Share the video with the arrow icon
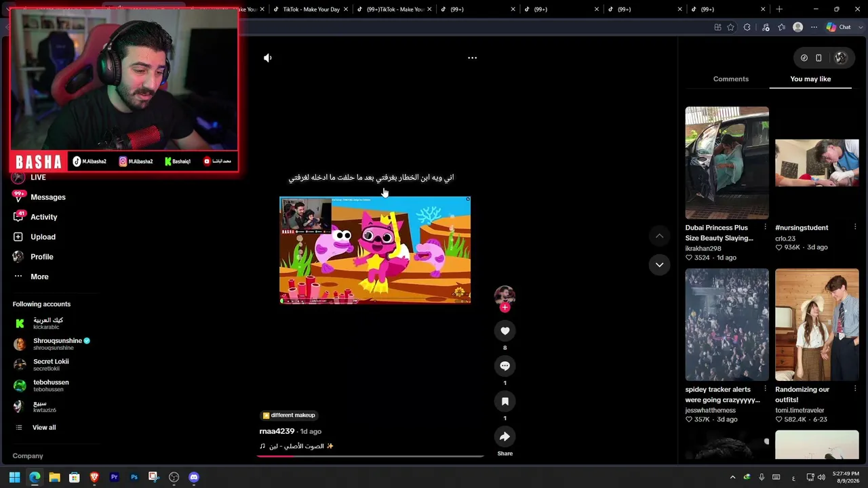The width and height of the screenshot is (868, 488). click(505, 436)
